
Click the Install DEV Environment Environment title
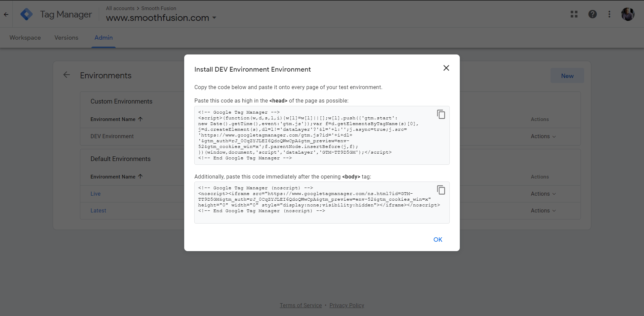(252, 69)
